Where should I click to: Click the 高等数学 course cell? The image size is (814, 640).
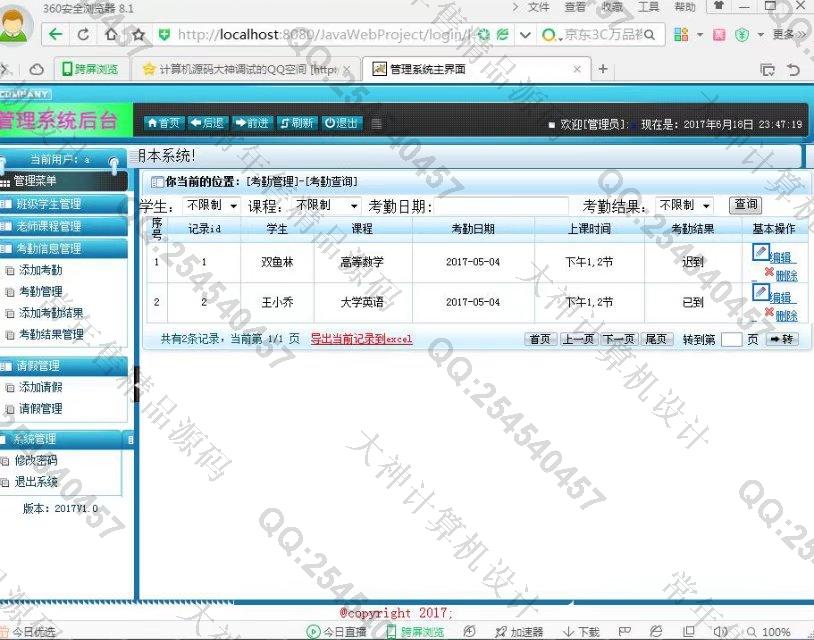point(362,262)
